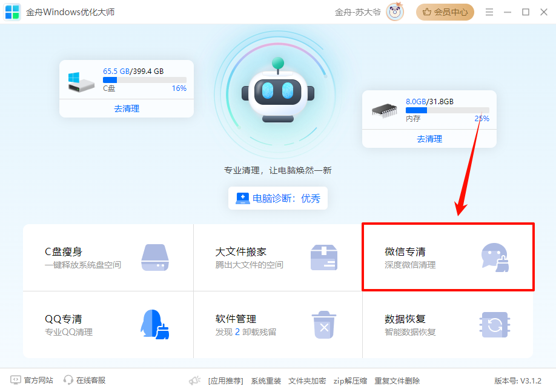Open 数据恢复 feature
The image size is (556, 392).
pos(448,325)
